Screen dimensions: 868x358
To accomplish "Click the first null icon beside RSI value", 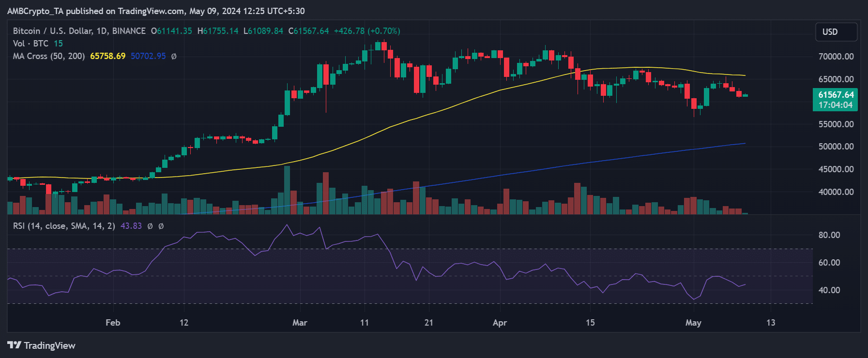I will click(x=150, y=226).
